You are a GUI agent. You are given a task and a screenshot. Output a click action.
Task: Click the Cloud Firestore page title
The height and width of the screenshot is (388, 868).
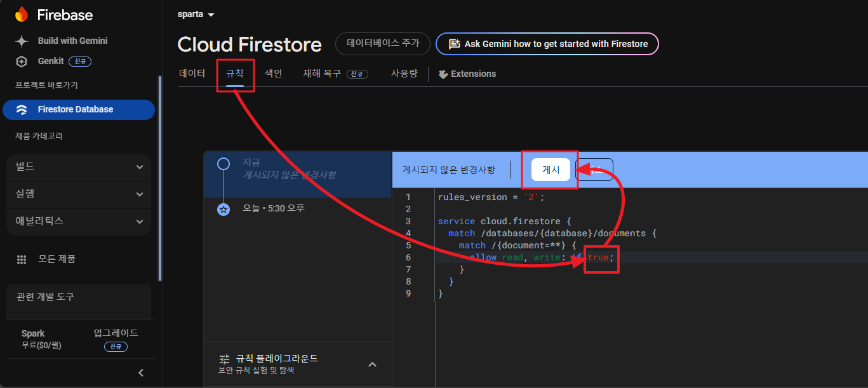pyautogui.click(x=250, y=44)
